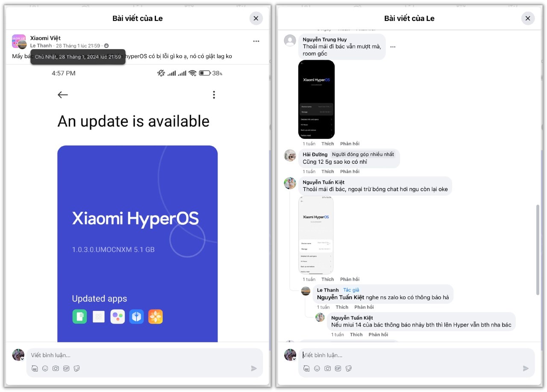The image size is (547, 392).
Task: Switch commenting identity in right dialog
Action: pos(294,359)
